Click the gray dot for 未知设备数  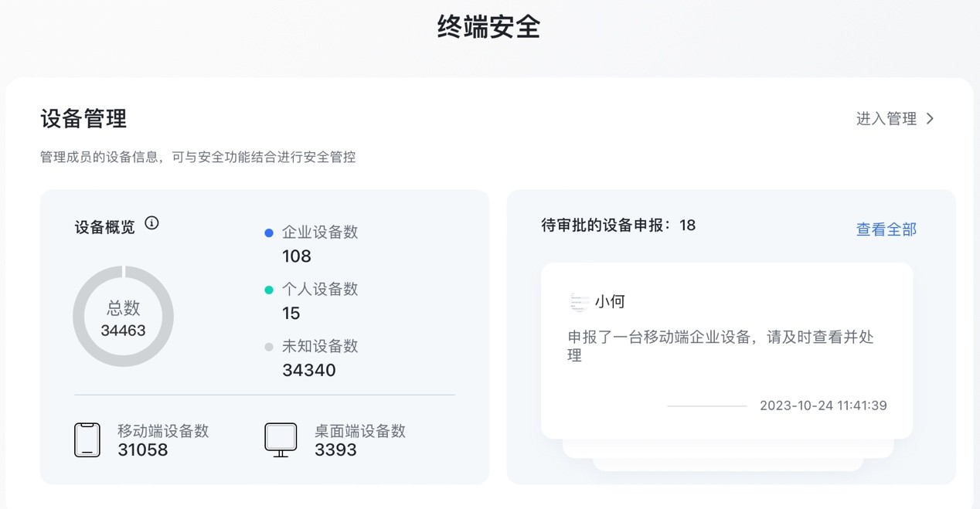click(x=269, y=347)
